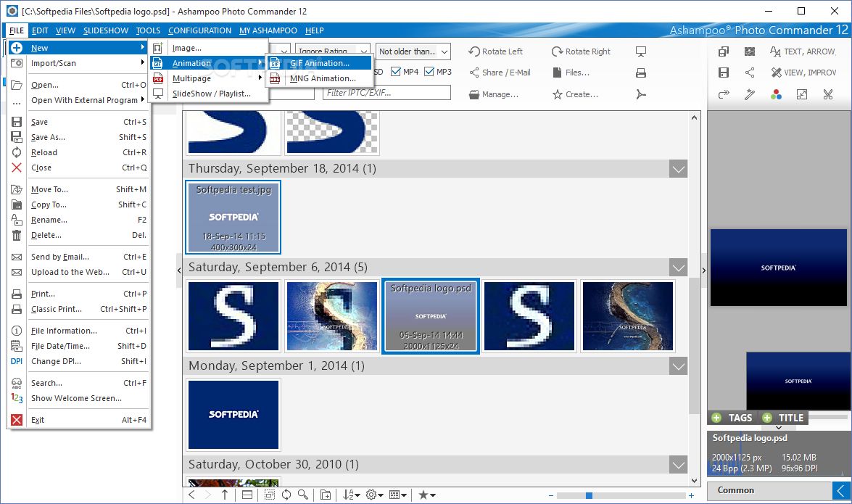Select the scissors cut tool

(x=828, y=94)
